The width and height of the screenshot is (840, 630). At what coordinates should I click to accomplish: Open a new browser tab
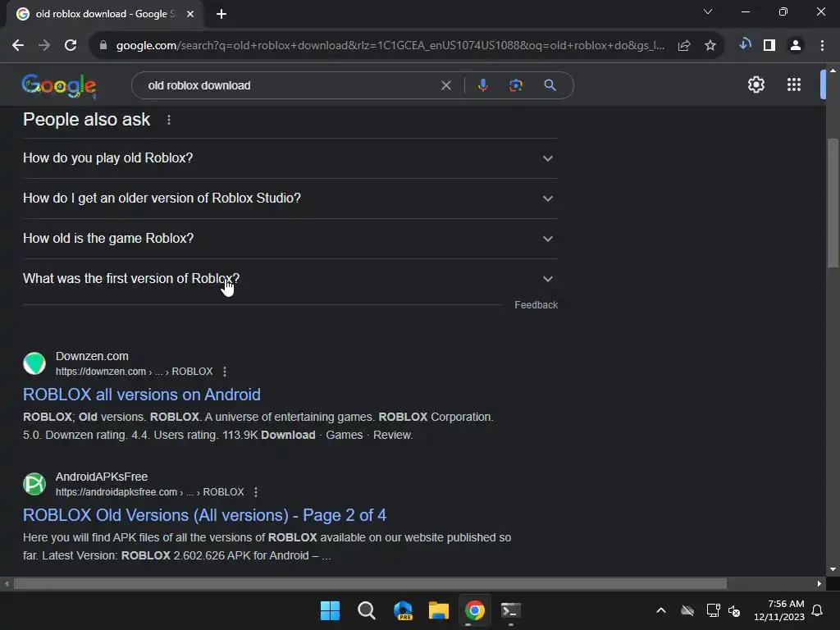coord(221,14)
